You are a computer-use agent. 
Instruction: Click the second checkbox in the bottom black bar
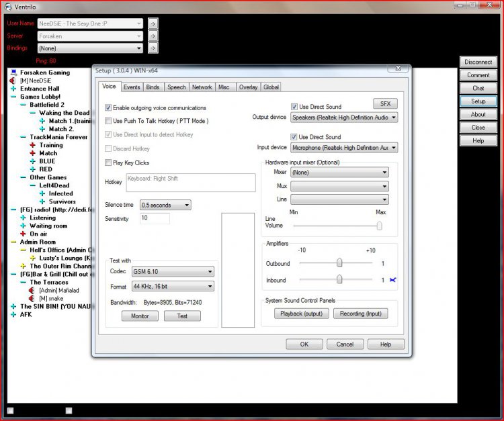point(69,410)
